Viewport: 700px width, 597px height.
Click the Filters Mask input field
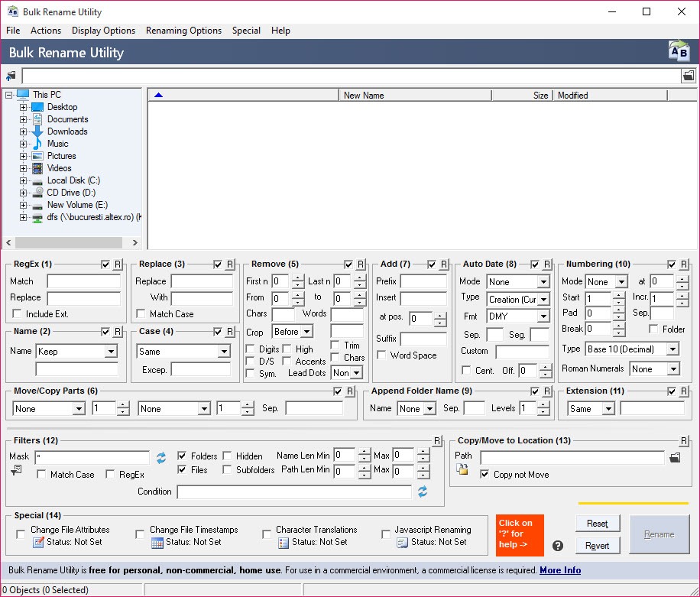pyautogui.click(x=92, y=457)
